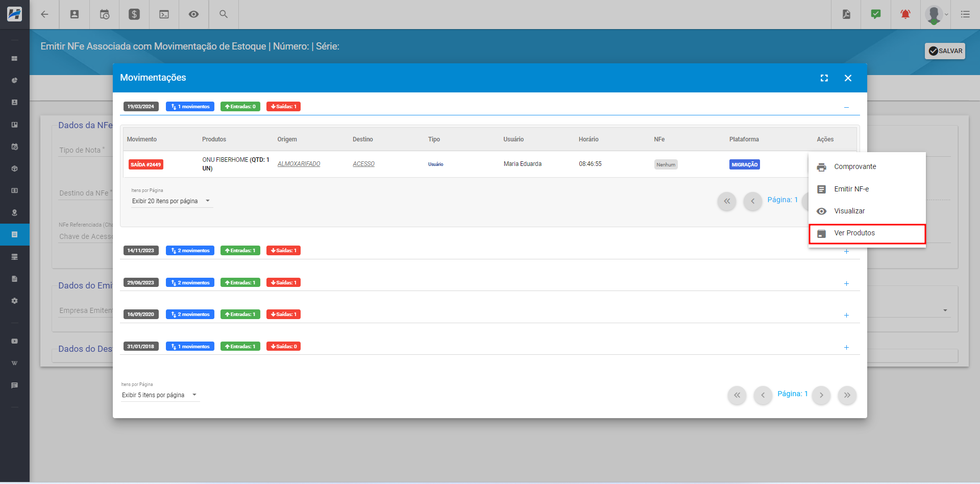Expand the 29/06/2023 movement group
Viewport: 980px width, 484px height.
click(846, 283)
